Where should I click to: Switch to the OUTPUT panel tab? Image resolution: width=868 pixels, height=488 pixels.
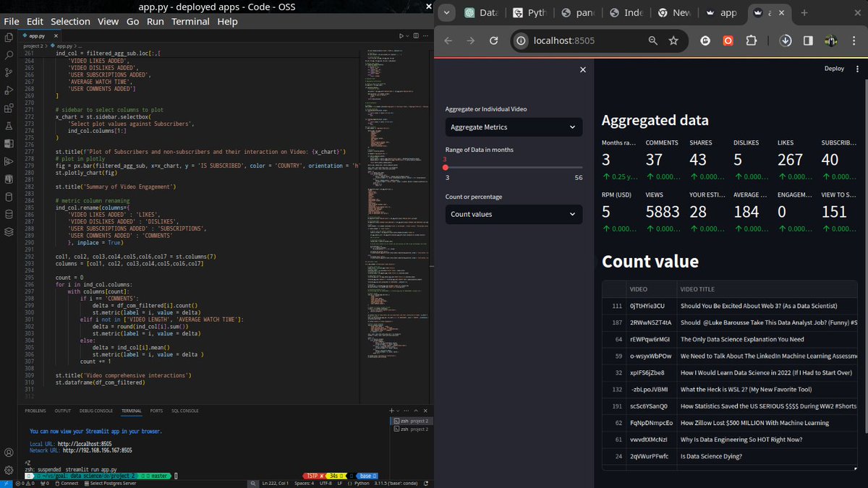[x=63, y=411]
